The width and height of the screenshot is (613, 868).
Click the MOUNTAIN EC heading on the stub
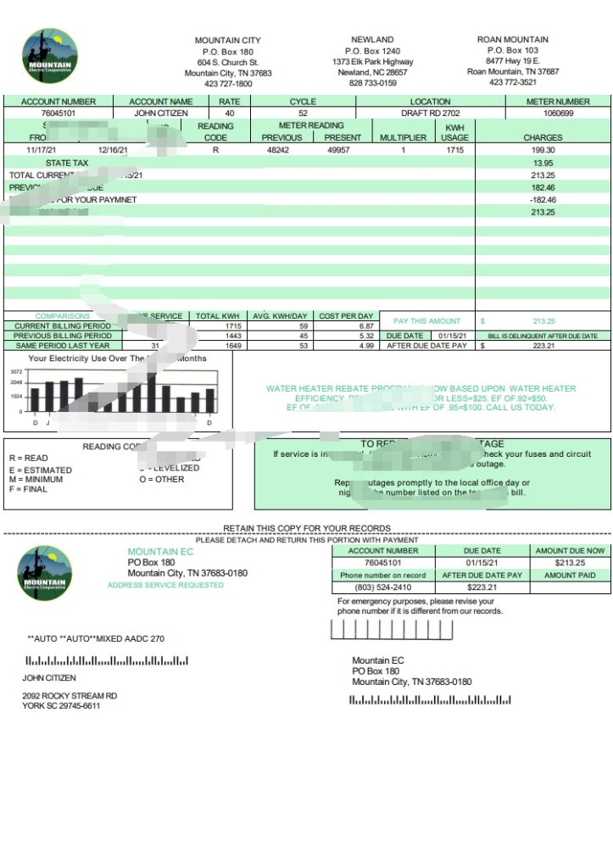[160, 552]
